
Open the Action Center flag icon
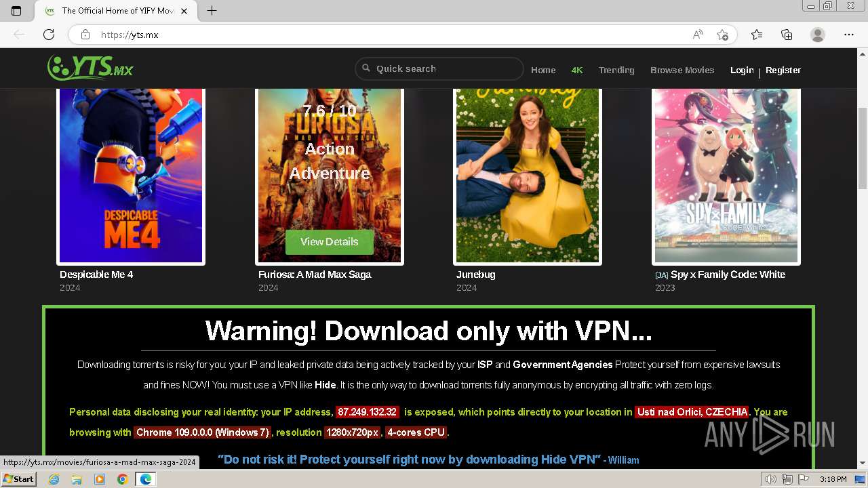point(803,479)
